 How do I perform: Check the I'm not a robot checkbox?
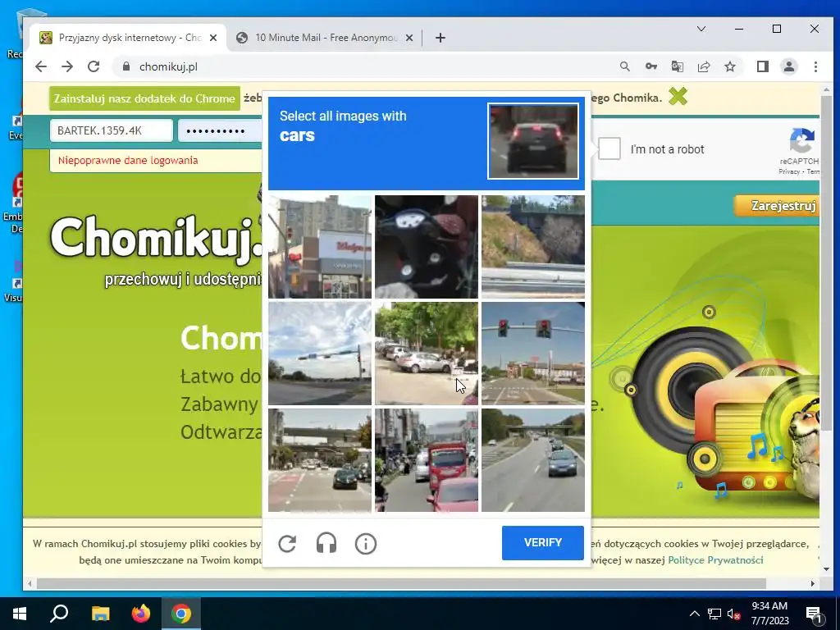(609, 148)
